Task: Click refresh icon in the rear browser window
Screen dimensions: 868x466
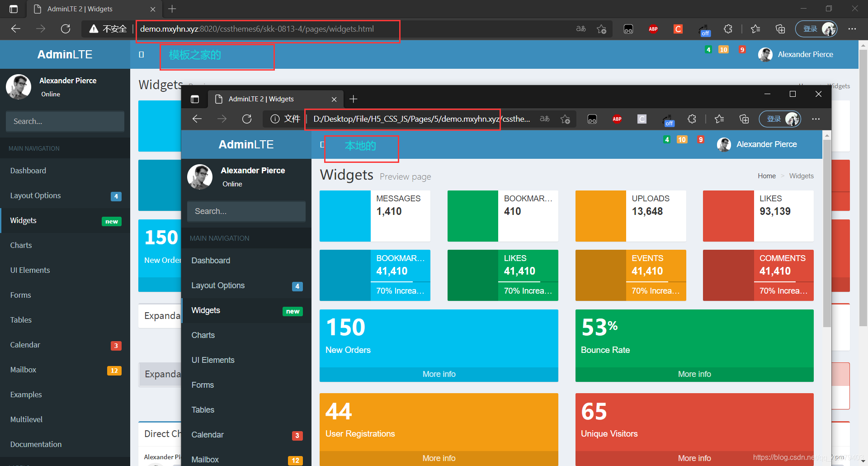Action: pos(66,29)
